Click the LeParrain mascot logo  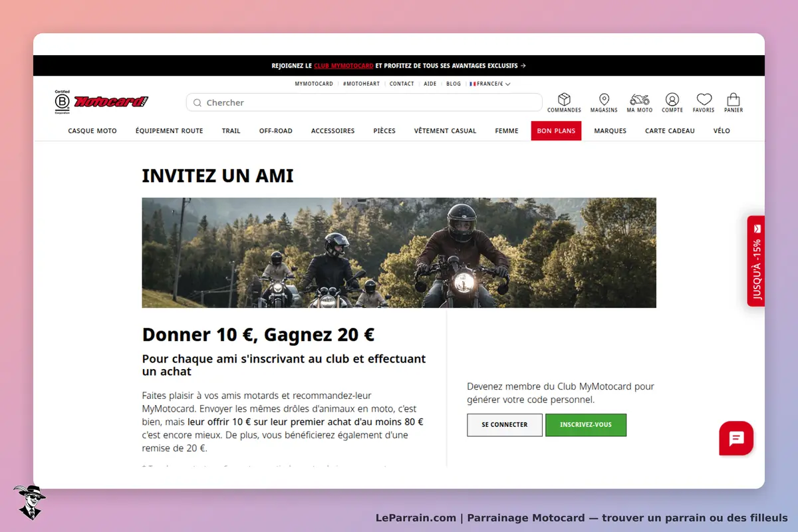click(x=29, y=501)
